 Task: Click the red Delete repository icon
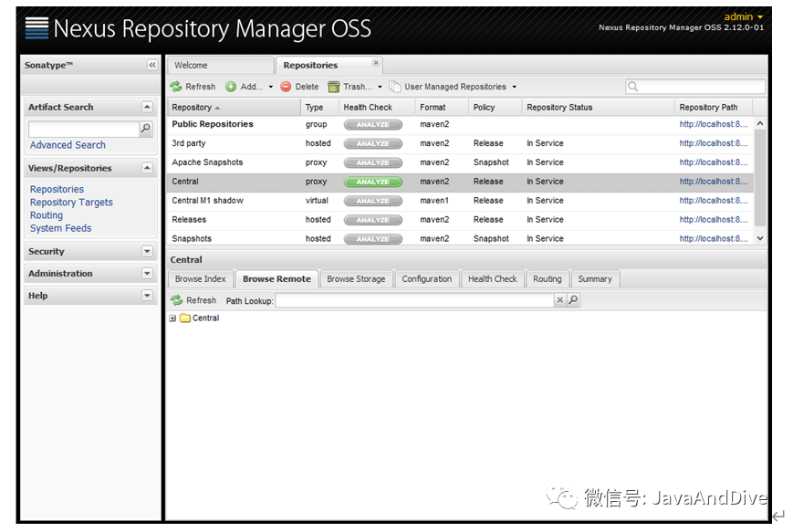coord(286,87)
